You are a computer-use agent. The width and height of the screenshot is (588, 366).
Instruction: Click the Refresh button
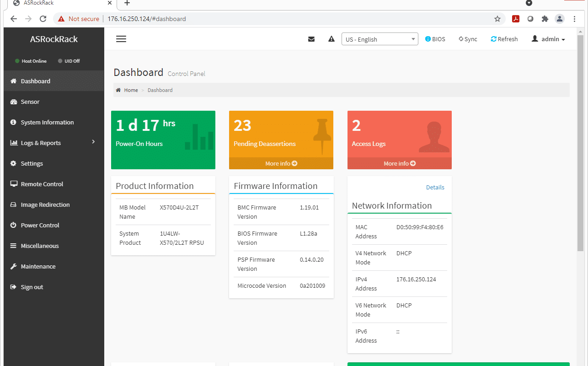coord(504,39)
